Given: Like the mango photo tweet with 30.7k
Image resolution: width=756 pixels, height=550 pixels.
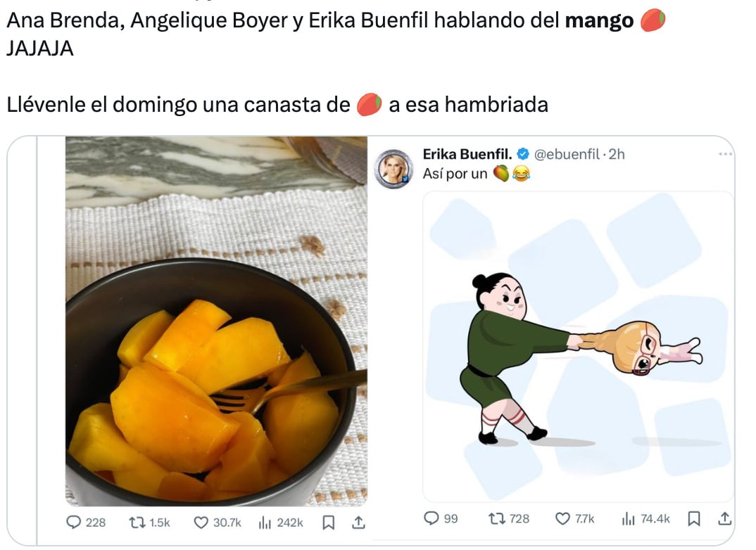Looking at the screenshot, I should click(x=218, y=523).
